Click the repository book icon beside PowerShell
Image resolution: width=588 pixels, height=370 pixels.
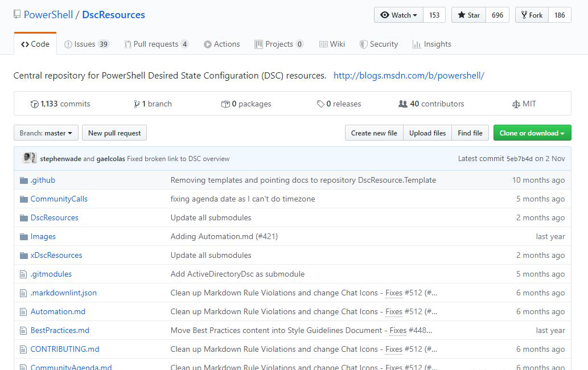point(17,15)
